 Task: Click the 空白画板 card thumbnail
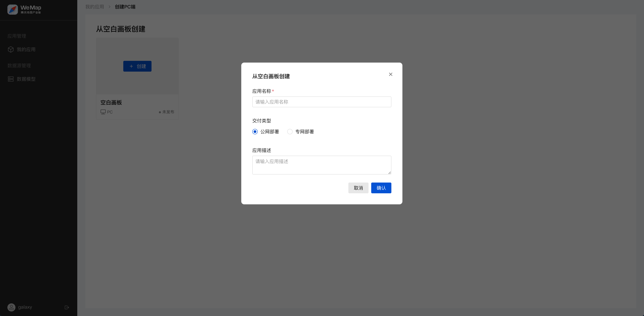[x=137, y=66]
